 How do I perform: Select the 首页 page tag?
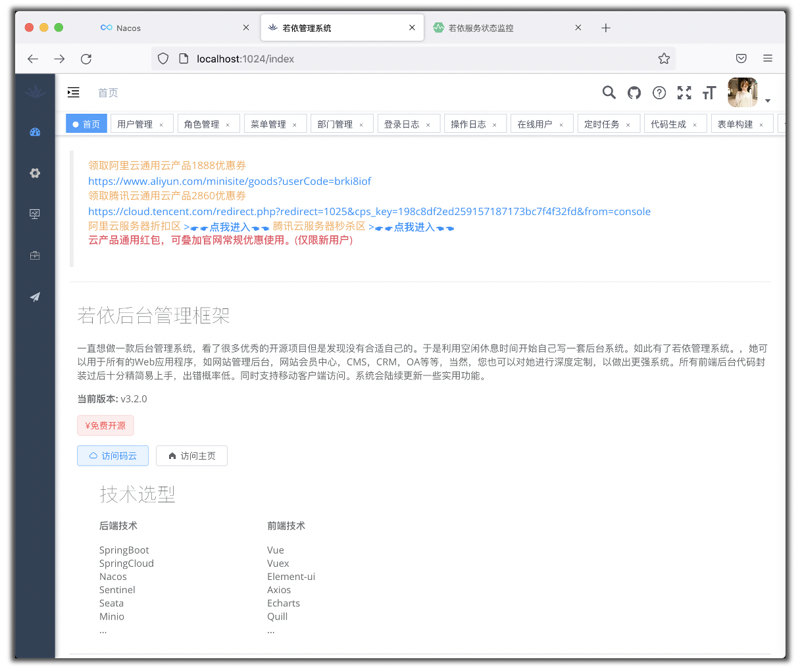(x=86, y=124)
